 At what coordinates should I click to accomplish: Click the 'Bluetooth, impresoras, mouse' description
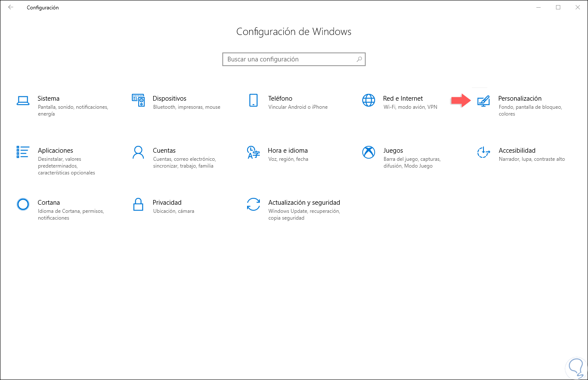click(187, 107)
